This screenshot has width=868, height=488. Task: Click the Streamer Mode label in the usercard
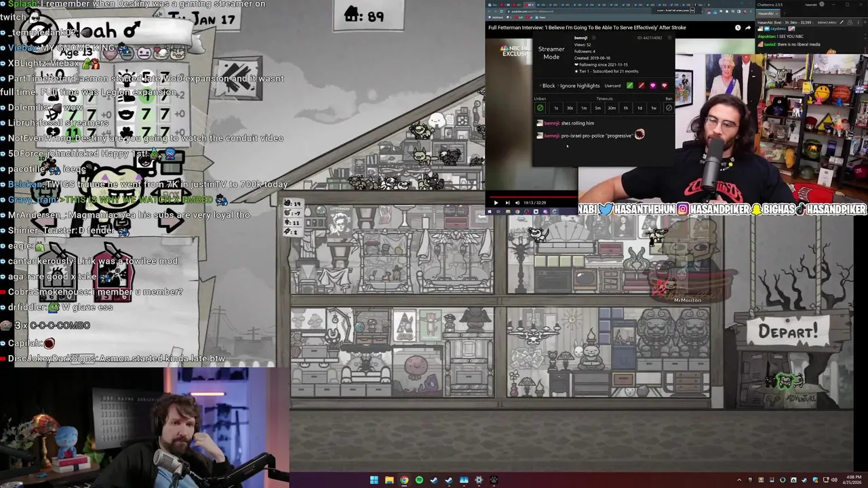click(x=551, y=53)
